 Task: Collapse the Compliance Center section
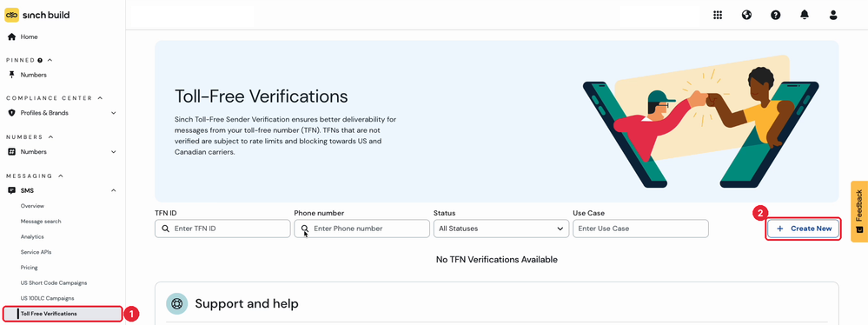pyautogui.click(x=100, y=98)
